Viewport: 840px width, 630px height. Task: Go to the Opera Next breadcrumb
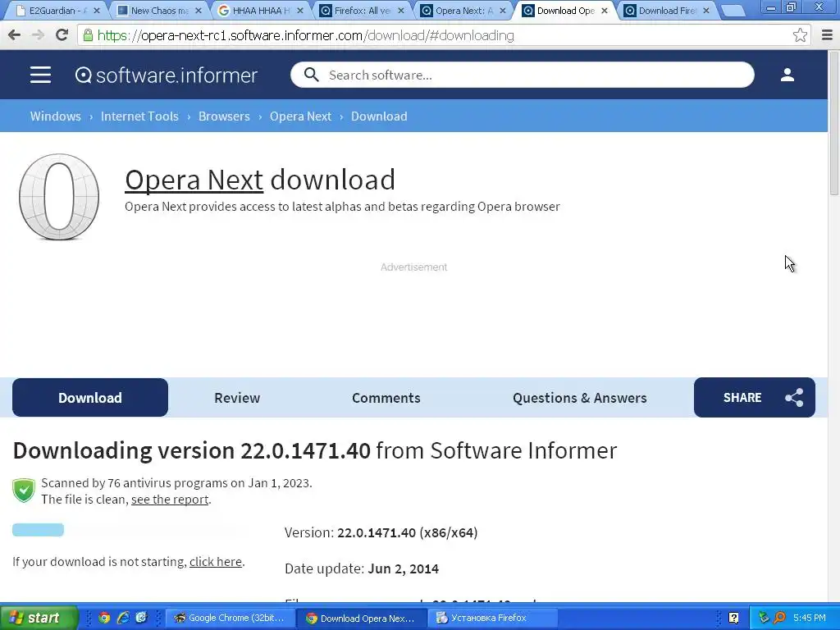[300, 116]
